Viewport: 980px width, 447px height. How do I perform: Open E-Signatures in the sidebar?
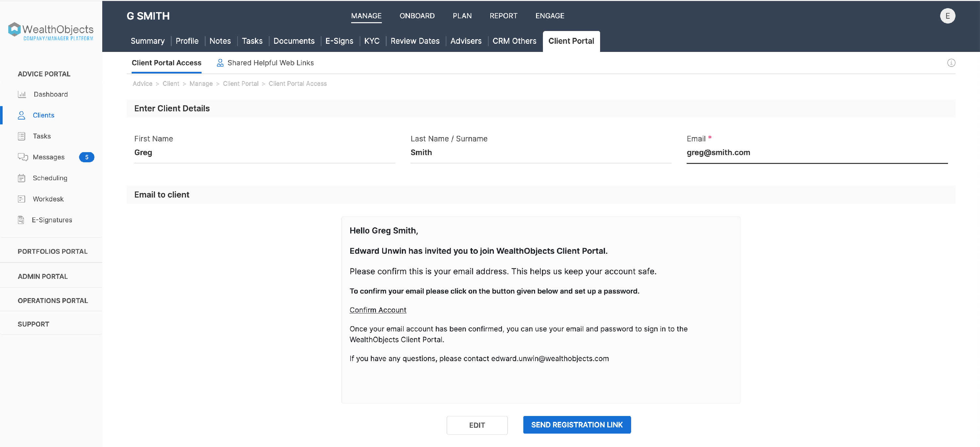pos(52,220)
